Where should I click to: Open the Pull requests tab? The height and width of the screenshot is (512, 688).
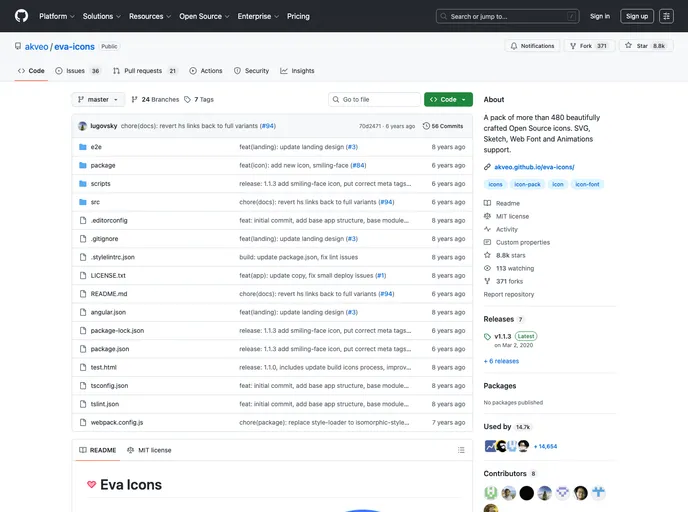click(145, 71)
